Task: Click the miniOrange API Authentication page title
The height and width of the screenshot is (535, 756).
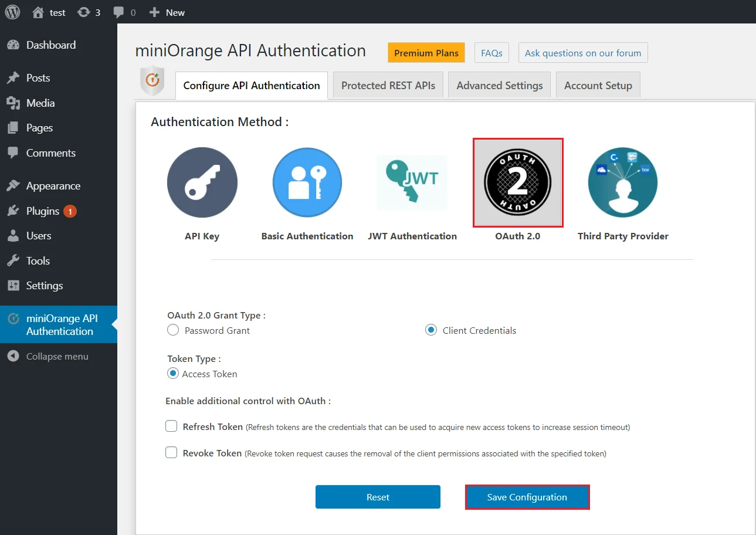Action: click(x=250, y=50)
